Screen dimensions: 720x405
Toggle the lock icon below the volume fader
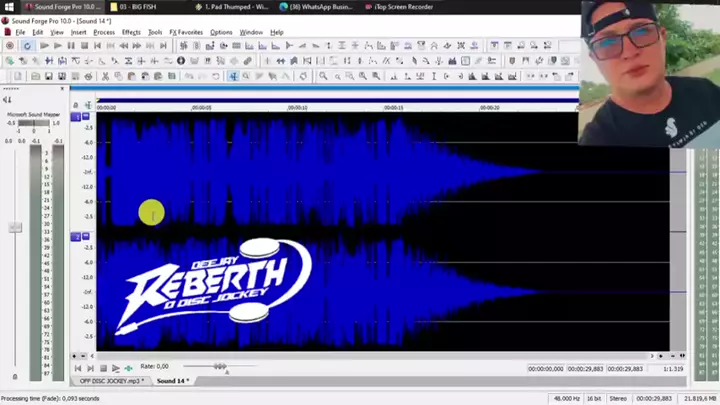pyautogui.click(x=15, y=377)
